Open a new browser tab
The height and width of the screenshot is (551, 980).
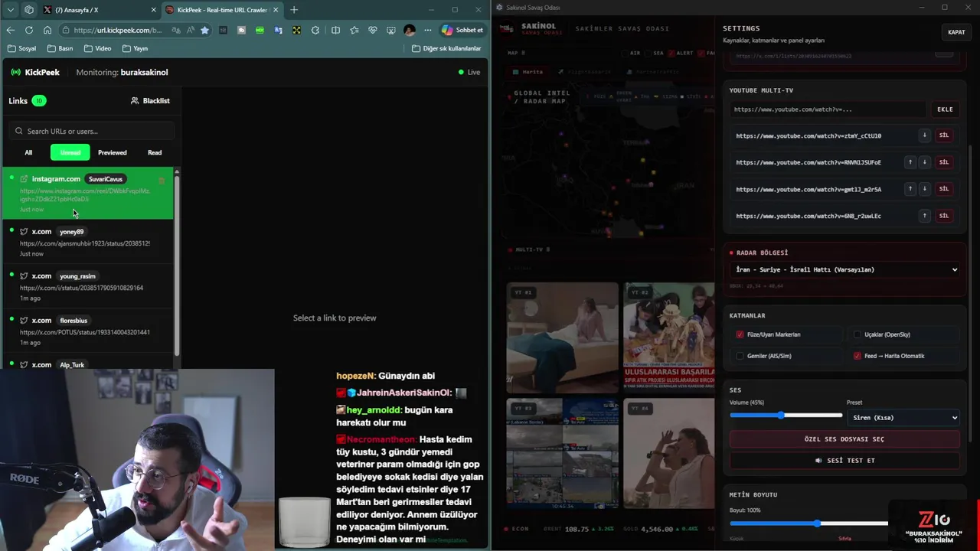click(x=294, y=10)
